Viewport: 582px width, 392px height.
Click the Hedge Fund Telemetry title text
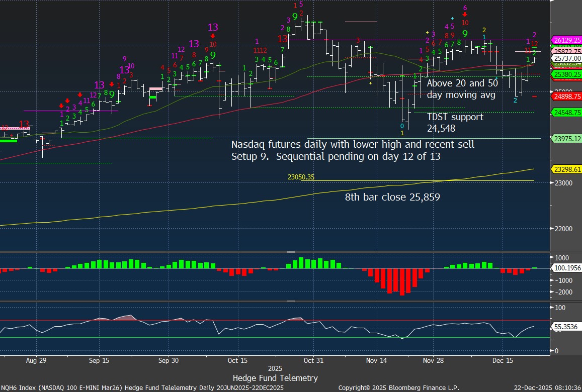coord(275,377)
